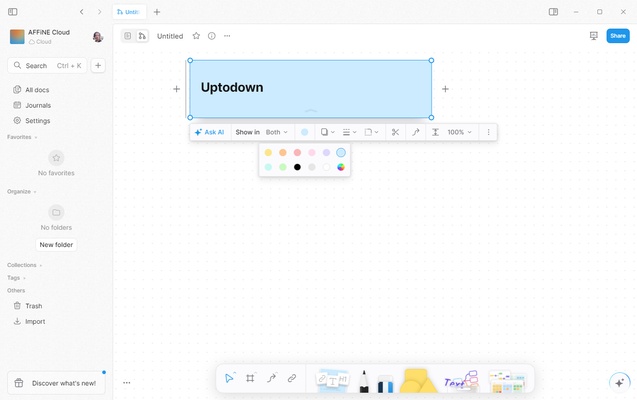Switch to page mode

click(128, 36)
